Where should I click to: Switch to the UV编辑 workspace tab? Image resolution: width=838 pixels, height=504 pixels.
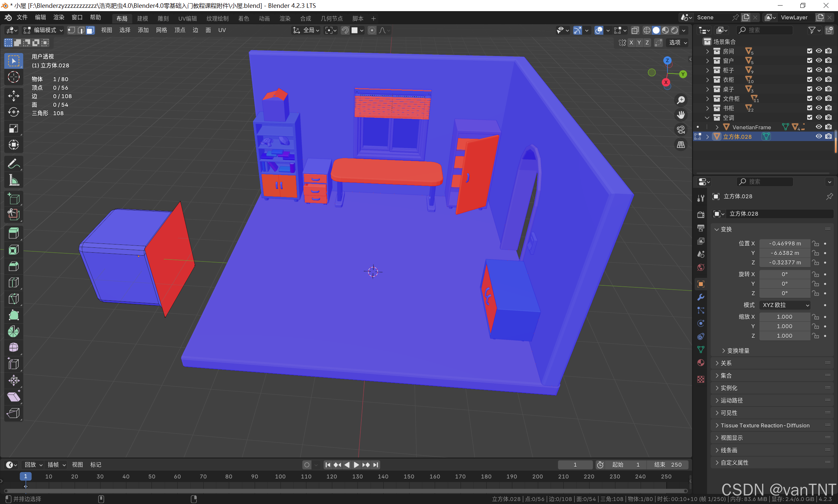pos(187,18)
